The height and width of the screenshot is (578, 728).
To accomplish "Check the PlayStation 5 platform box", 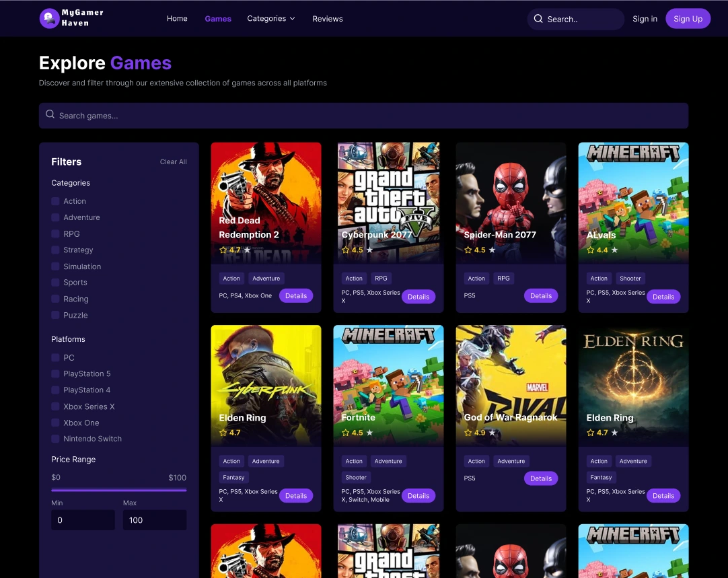I will 55,373.
